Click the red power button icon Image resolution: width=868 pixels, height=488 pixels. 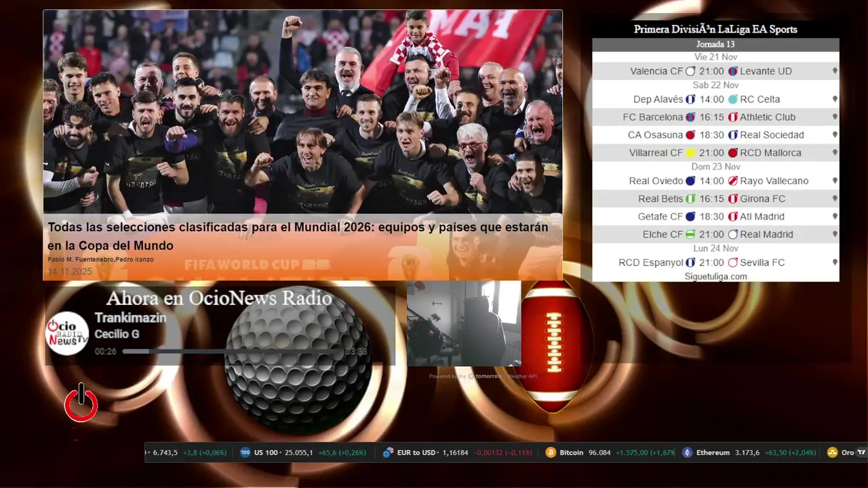(81, 404)
